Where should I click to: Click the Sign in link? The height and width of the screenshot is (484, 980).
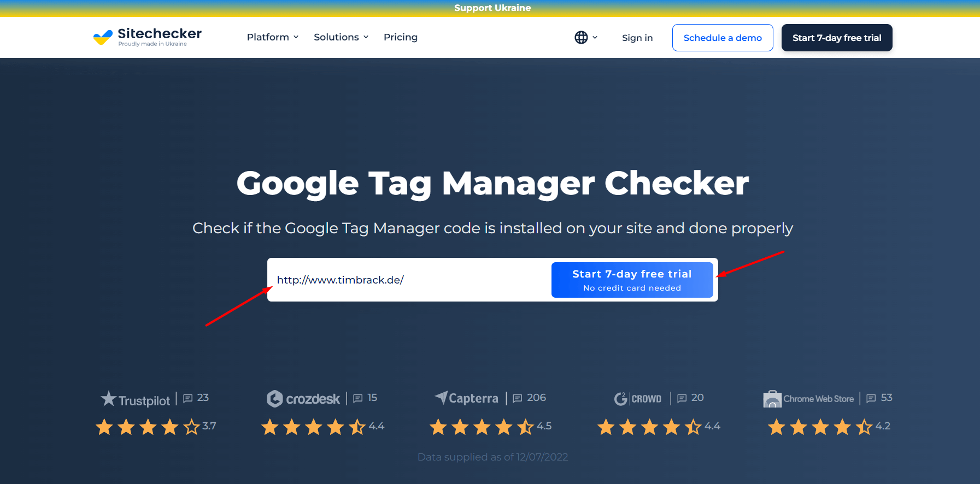pyautogui.click(x=637, y=38)
